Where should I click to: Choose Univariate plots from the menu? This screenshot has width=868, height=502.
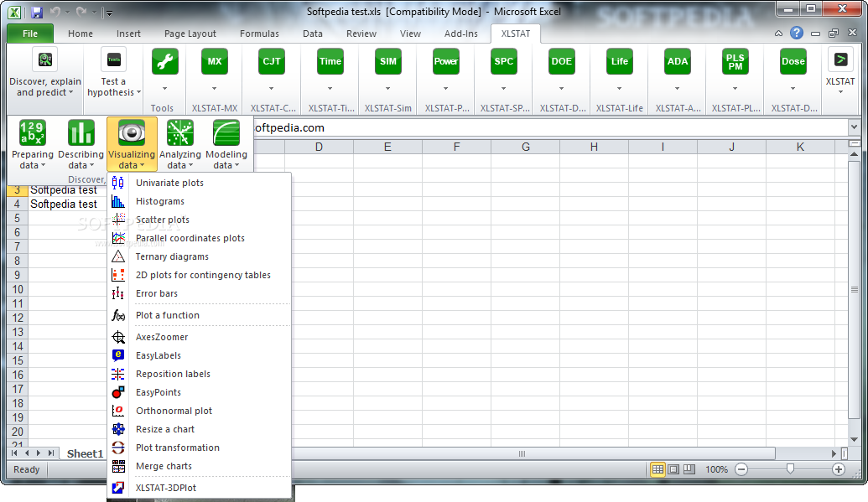click(x=199, y=183)
